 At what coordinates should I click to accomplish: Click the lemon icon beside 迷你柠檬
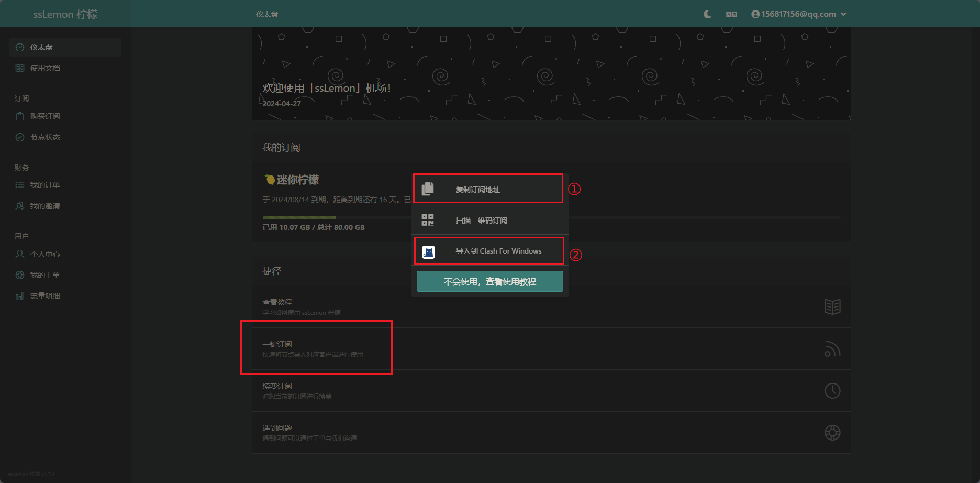(x=269, y=180)
